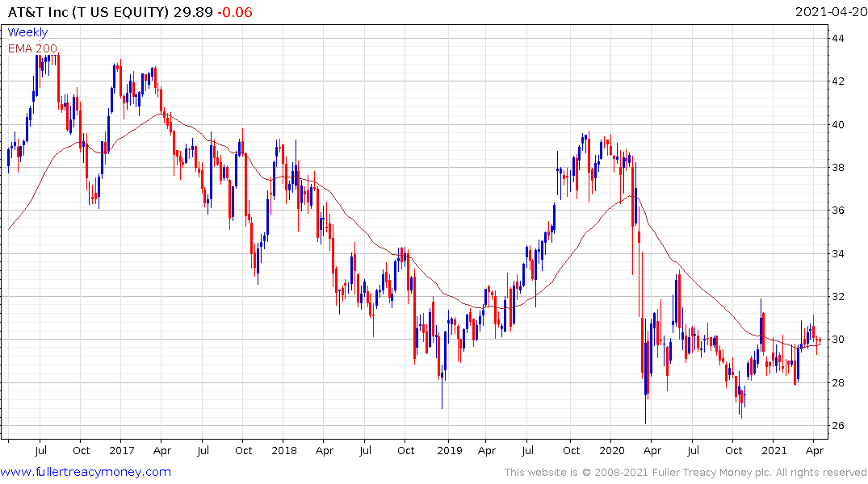
Task: Click the Weekly interval label
Action: [27, 32]
